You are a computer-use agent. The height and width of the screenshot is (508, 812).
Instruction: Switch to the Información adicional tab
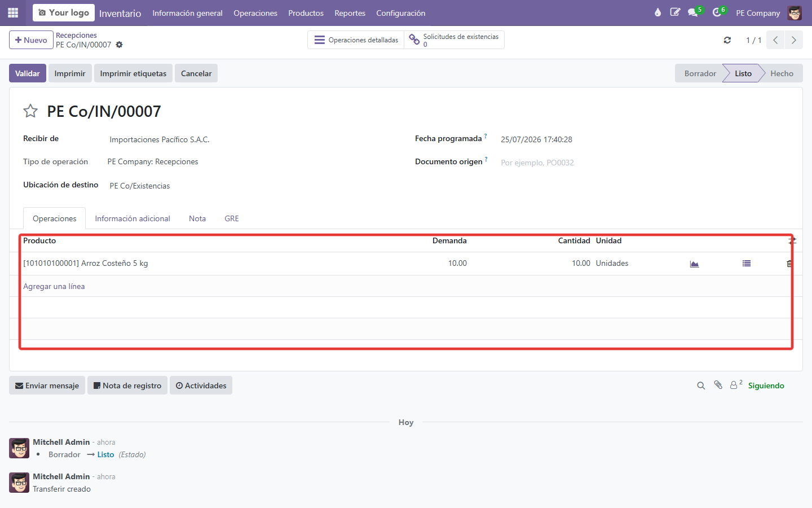point(133,218)
